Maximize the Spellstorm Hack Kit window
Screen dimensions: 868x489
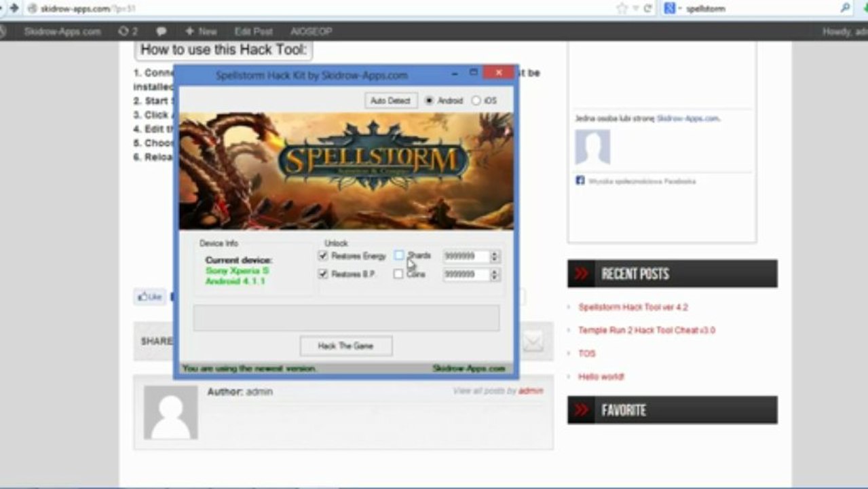[x=474, y=72]
